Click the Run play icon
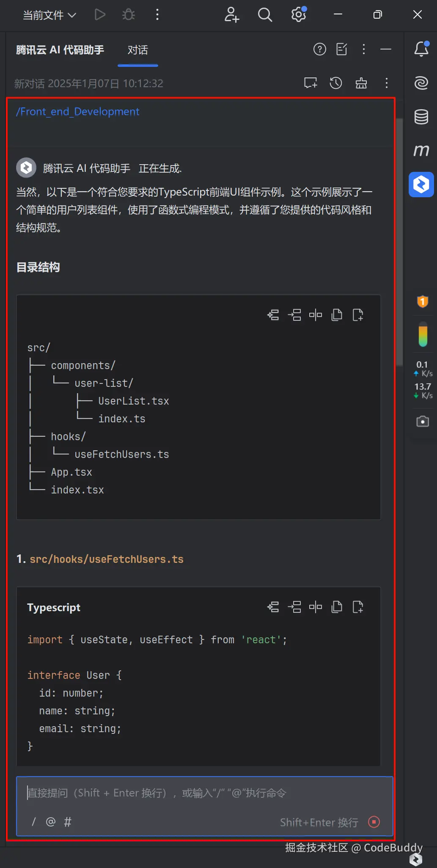The width and height of the screenshot is (437, 868). 100,15
